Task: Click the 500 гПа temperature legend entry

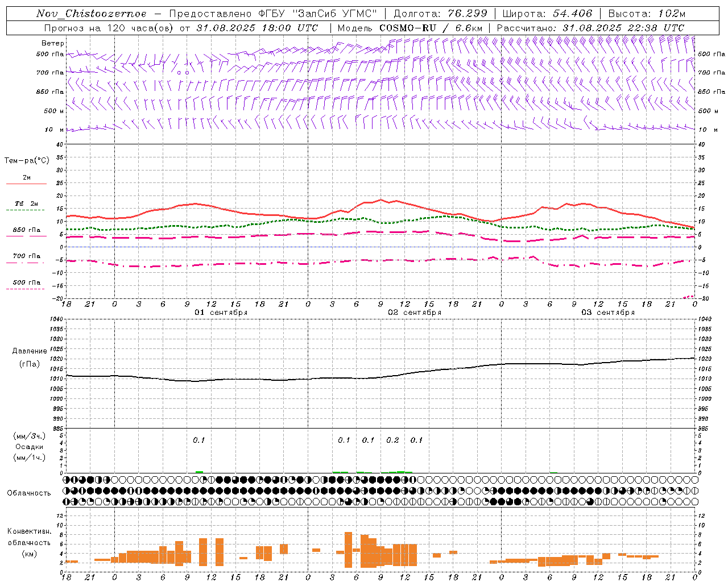Action: coord(27,282)
